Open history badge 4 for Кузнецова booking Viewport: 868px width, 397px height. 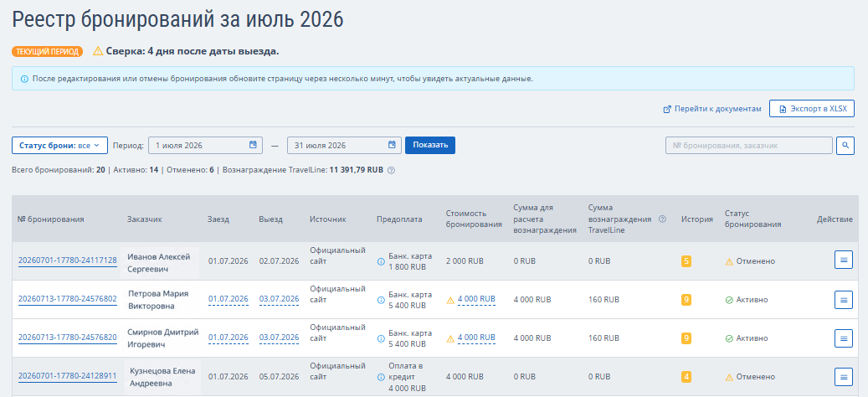click(x=686, y=377)
